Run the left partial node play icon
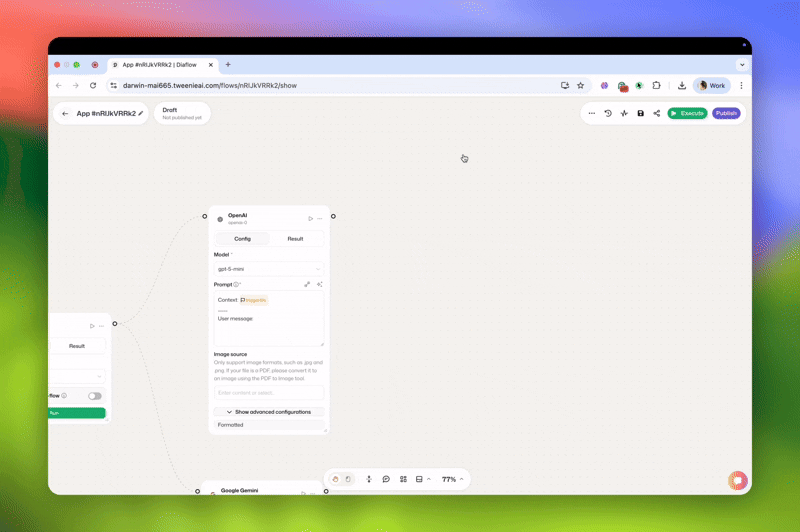Image resolution: width=800 pixels, height=532 pixels. pos(92,326)
